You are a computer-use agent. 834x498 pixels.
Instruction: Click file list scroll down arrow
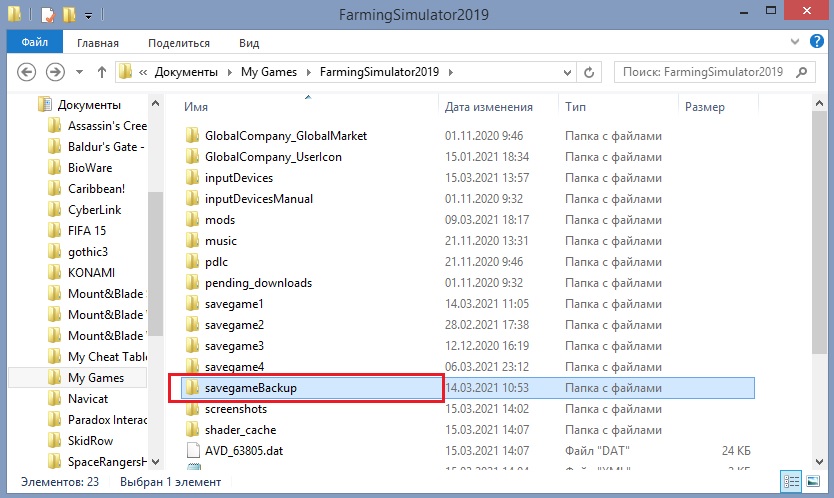[x=819, y=462]
